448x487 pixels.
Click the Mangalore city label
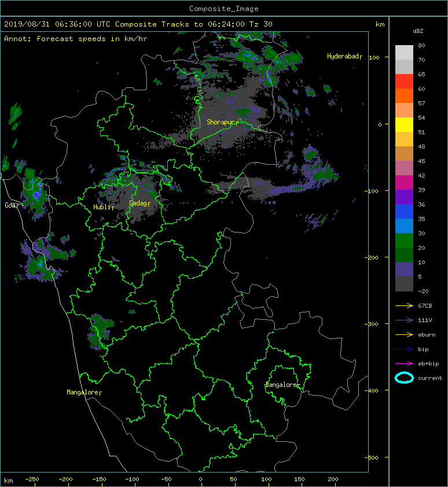(x=85, y=392)
